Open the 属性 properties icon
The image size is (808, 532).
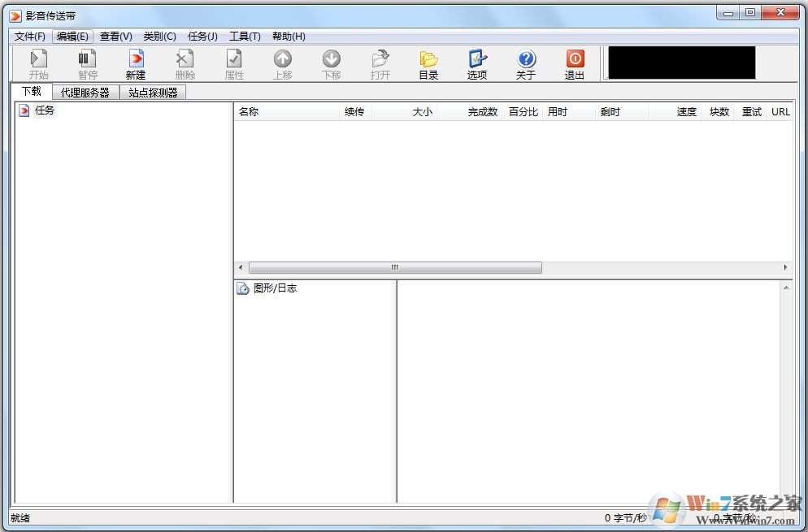233,63
